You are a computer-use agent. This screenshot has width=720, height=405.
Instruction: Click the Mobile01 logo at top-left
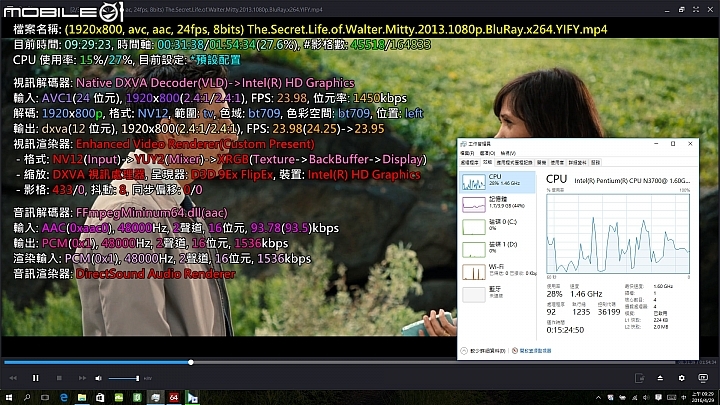coord(63,11)
